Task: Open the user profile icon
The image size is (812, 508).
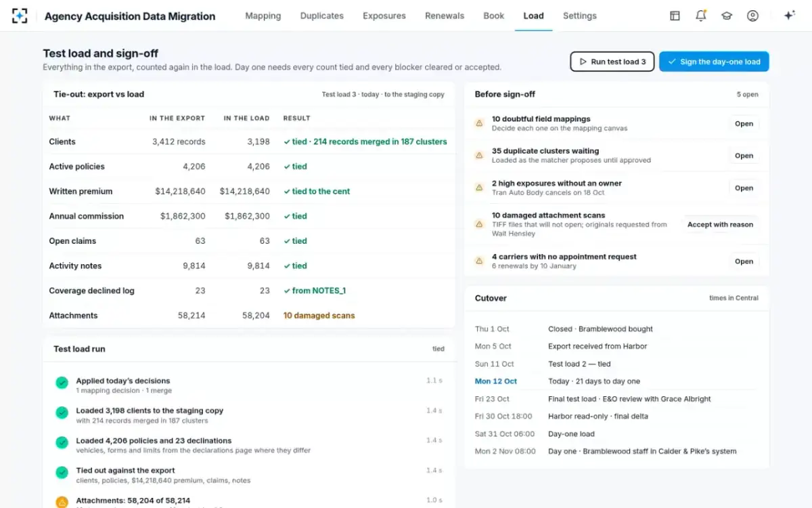Action: tap(752, 16)
